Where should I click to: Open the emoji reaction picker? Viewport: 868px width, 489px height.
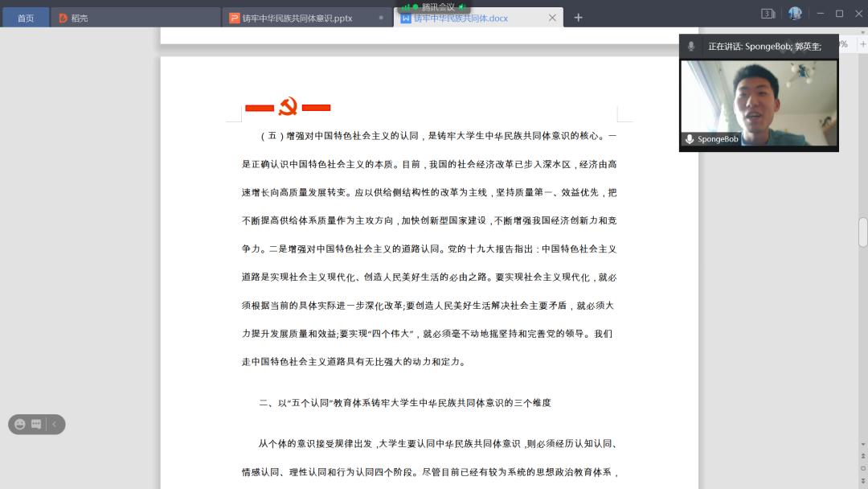(20, 424)
